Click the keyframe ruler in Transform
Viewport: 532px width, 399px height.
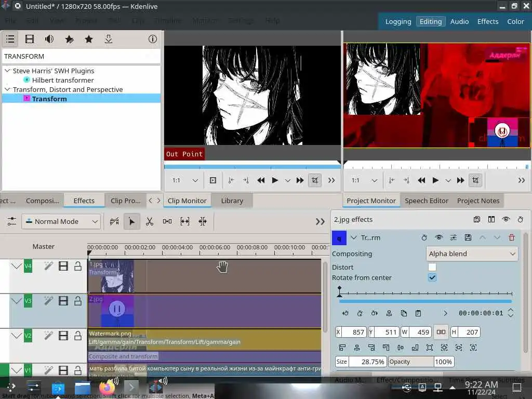click(425, 292)
